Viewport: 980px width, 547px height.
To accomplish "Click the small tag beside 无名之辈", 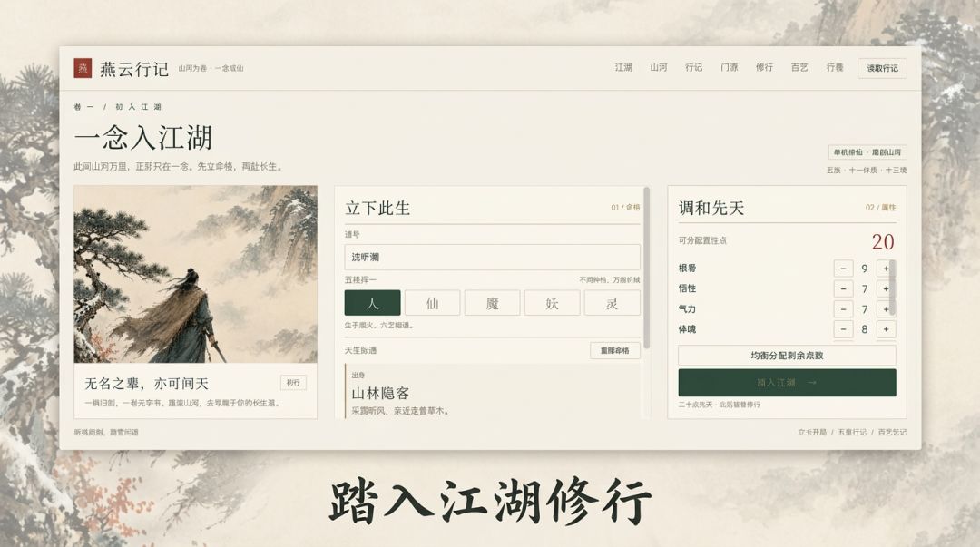I will coord(293,383).
